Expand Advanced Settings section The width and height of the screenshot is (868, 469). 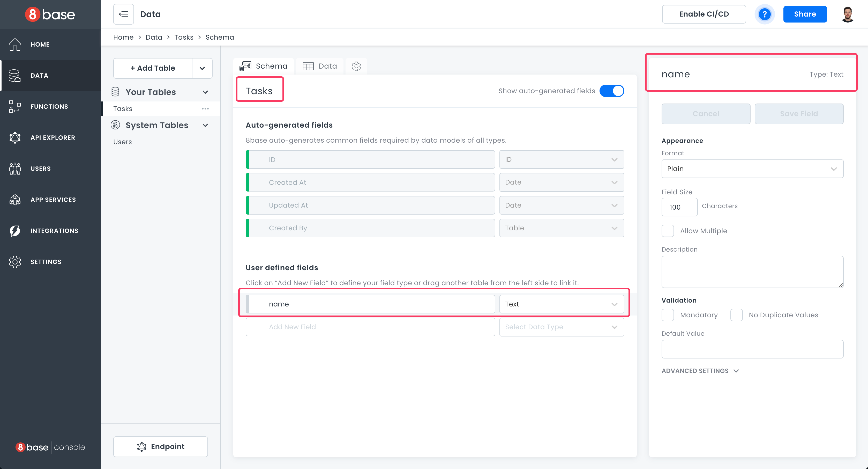point(700,371)
